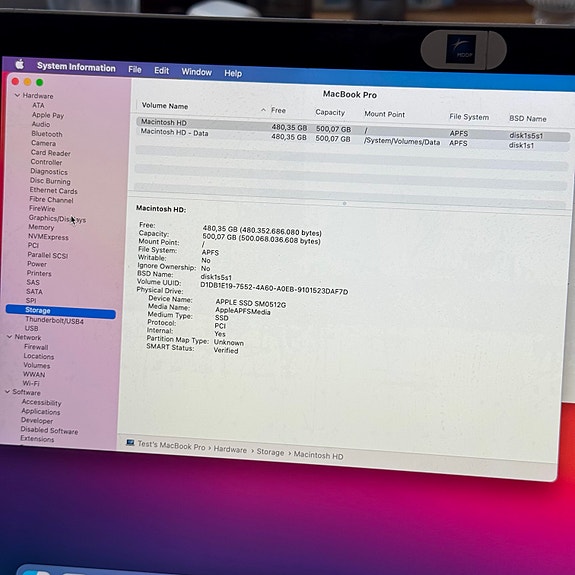Select FireWire in the sidebar

42,209
